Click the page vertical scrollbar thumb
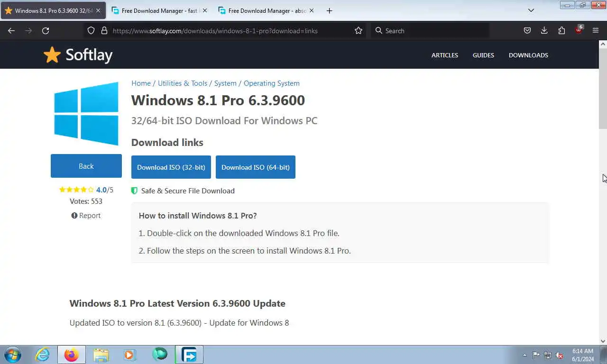Screen dimensions: 607x364 (x=603, y=89)
